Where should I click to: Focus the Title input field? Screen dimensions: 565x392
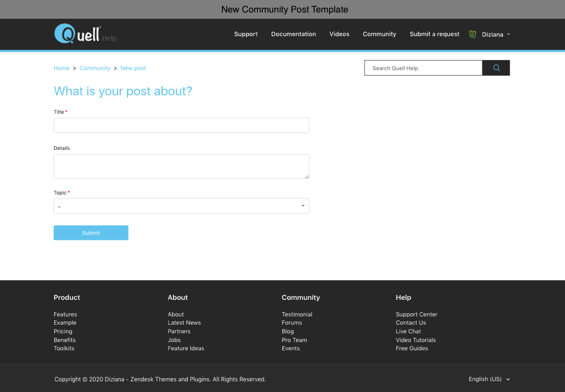click(181, 125)
